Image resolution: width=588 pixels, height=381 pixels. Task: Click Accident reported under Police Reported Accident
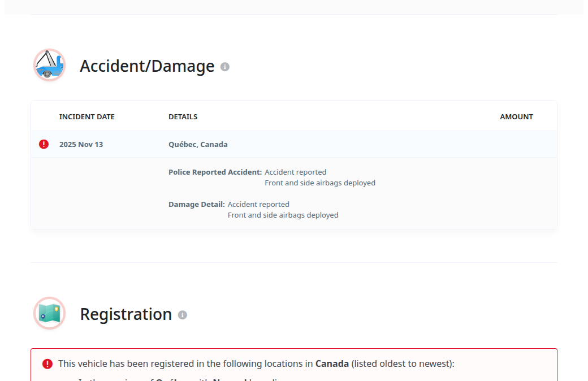[296, 172]
